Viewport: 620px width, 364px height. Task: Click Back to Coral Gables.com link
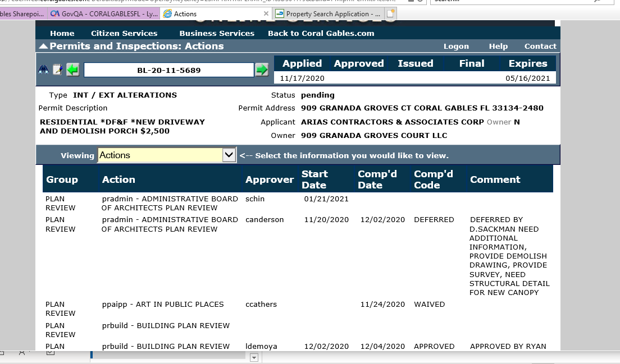point(321,33)
